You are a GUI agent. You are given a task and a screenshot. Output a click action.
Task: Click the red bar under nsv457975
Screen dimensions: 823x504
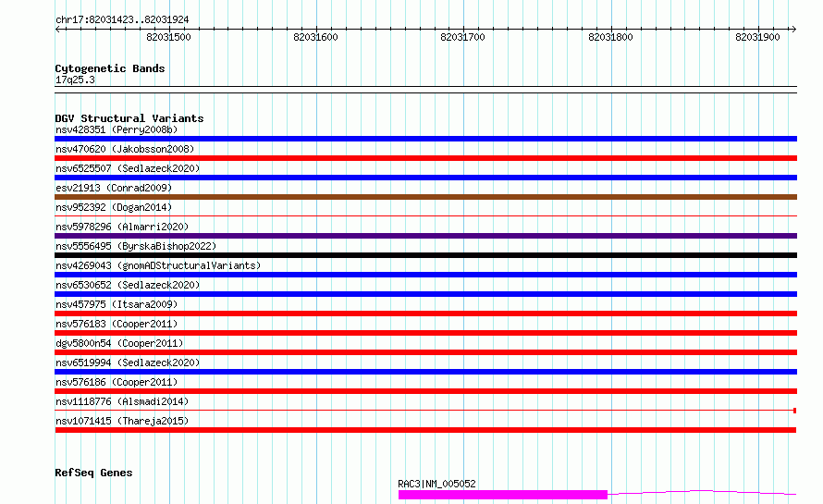[425, 313]
